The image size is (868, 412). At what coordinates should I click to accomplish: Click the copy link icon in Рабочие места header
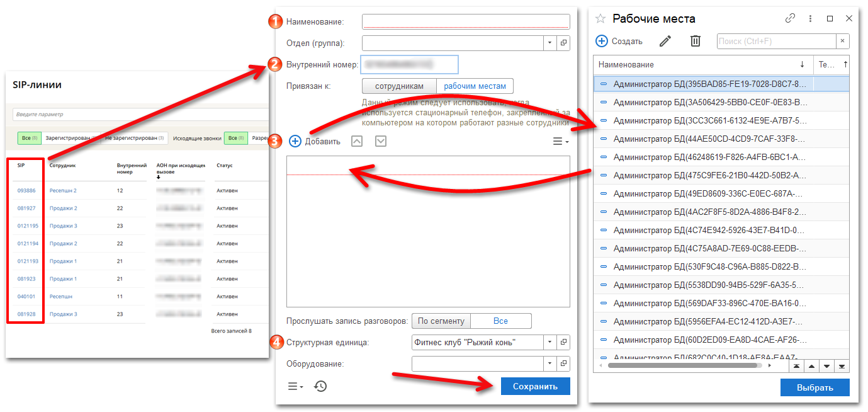point(790,19)
